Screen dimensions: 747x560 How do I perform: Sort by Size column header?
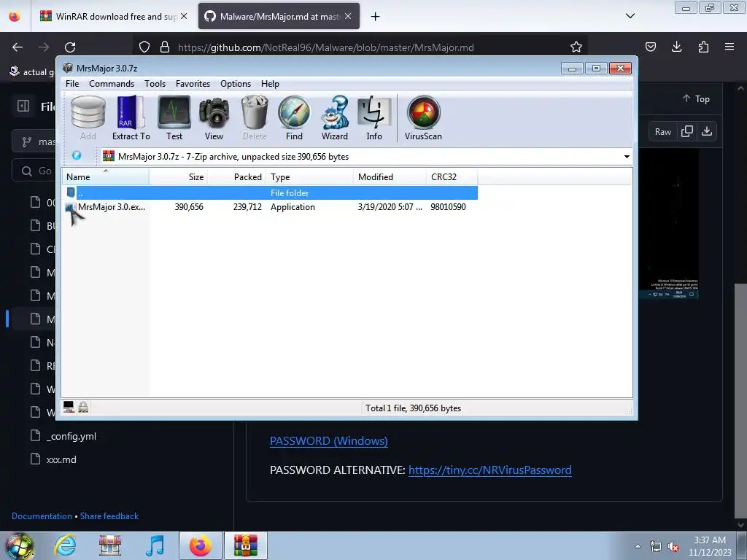point(178,177)
